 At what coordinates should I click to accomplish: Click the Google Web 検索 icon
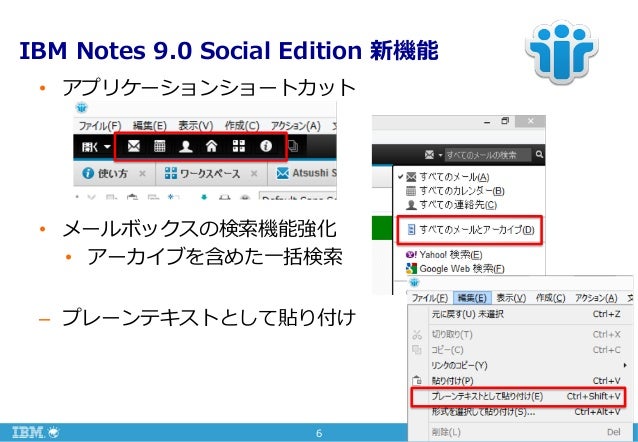411,269
